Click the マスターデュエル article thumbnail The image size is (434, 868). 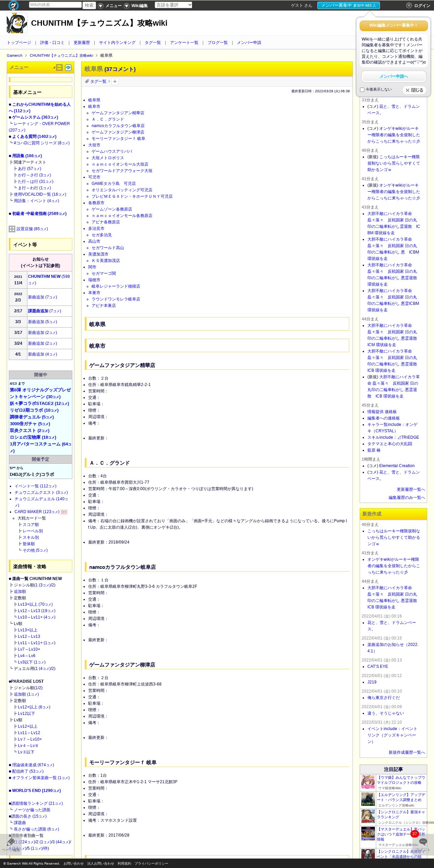click(x=368, y=834)
